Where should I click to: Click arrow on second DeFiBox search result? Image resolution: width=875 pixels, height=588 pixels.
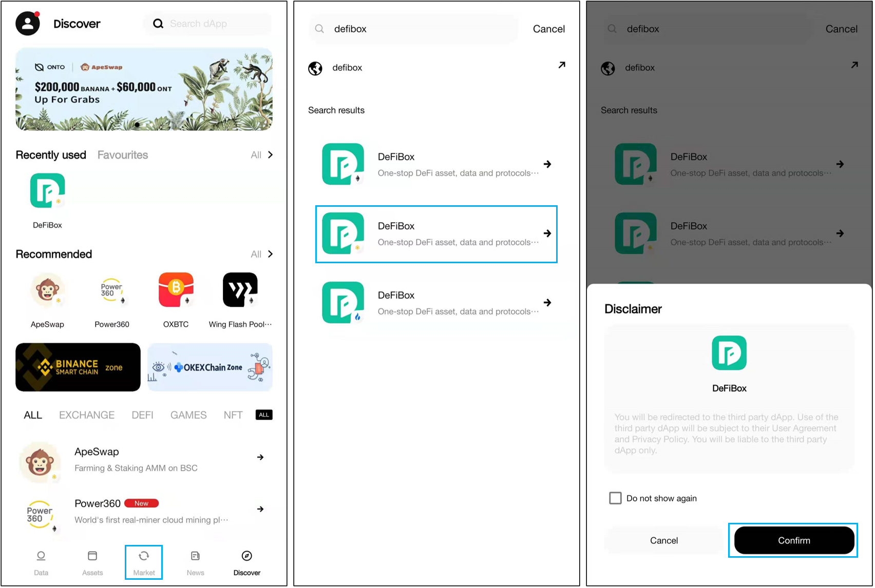pos(547,233)
